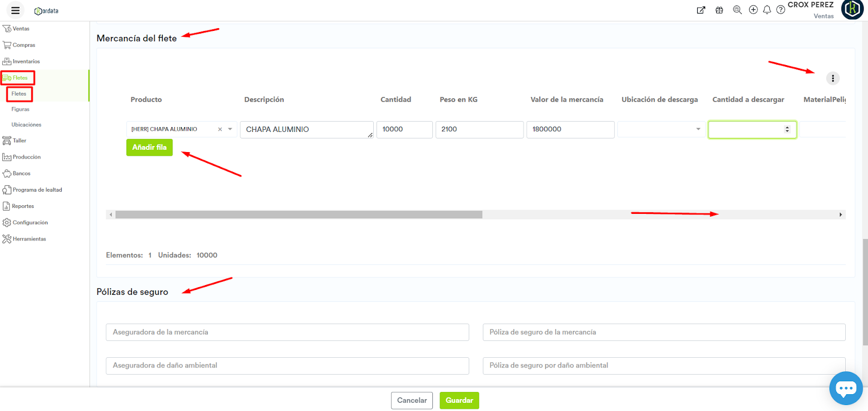Click the external link icon in the top bar
868x411 pixels.
pyautogui.click(x=701, y=10)
